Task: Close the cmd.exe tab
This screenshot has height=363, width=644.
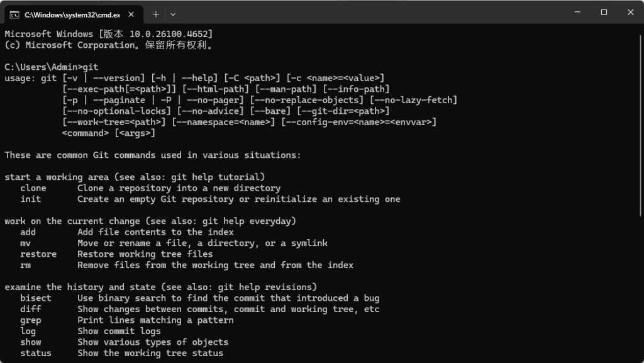Action: pyautogui.click(x=131, y=14)
